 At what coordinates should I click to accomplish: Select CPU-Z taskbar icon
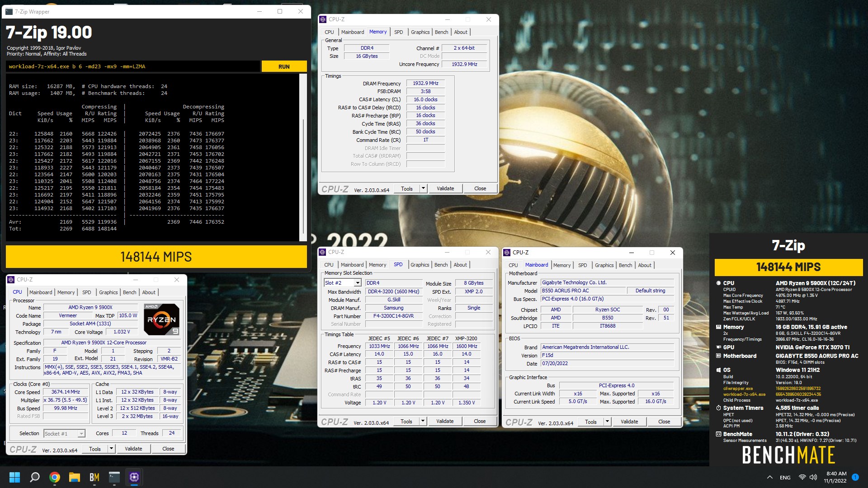click(134, 477)
